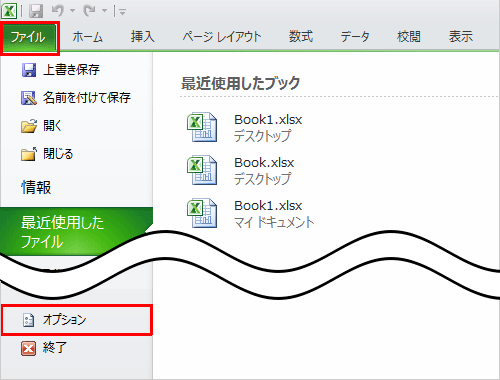Choose 開く in the file menu

point(52,126)
